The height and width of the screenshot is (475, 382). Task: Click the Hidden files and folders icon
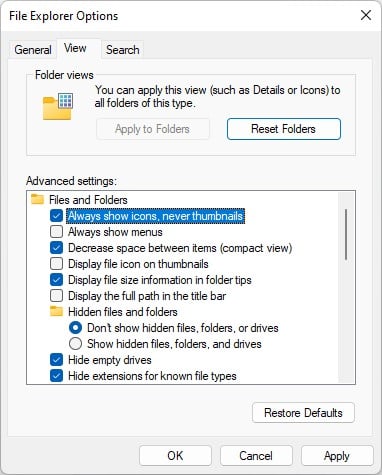pos(56,311)
